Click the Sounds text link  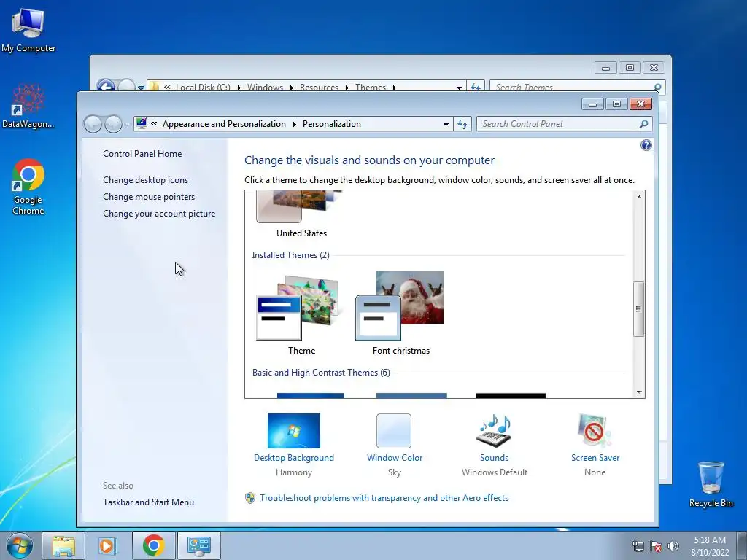(x=494, y=458)
